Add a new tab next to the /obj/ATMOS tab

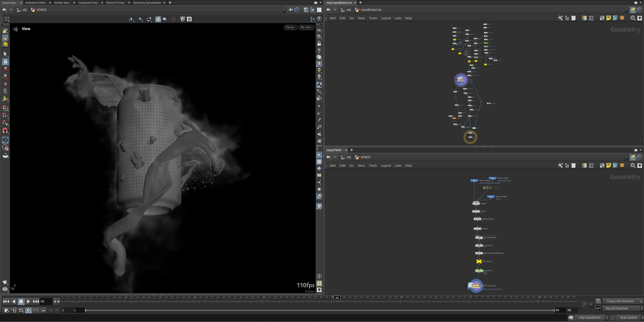pos(351,150)
